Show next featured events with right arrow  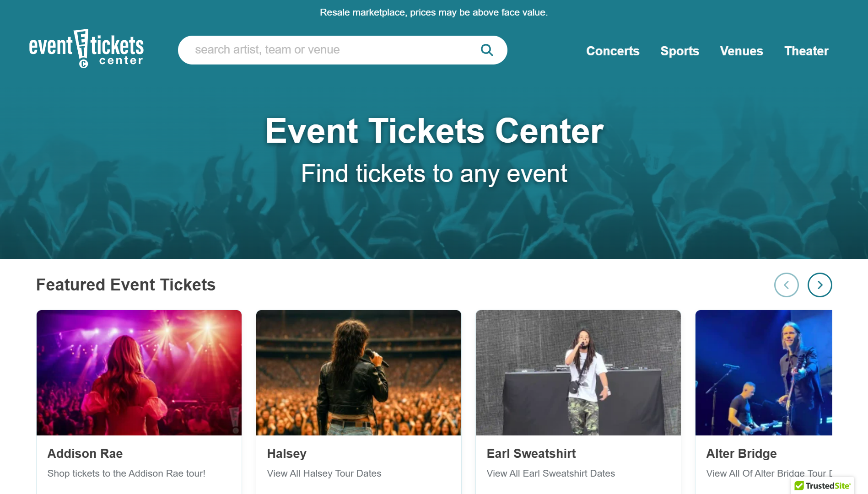pos(819,285)
